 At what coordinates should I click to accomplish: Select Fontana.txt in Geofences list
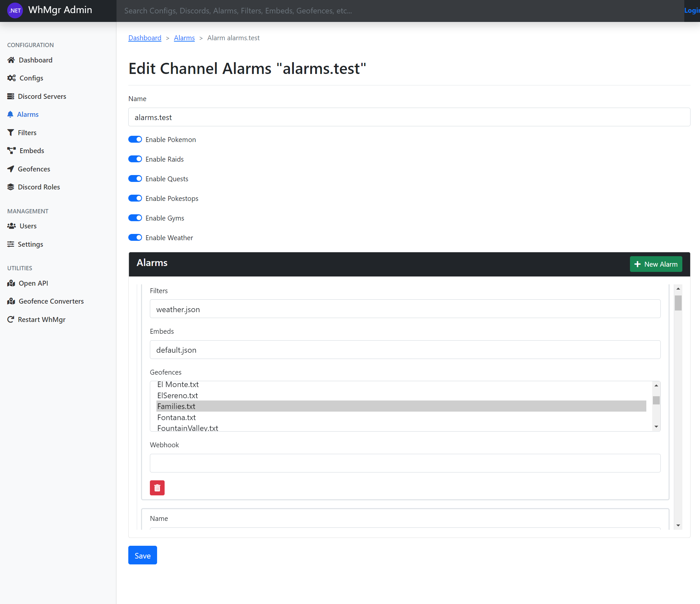[x=176, y=417]
